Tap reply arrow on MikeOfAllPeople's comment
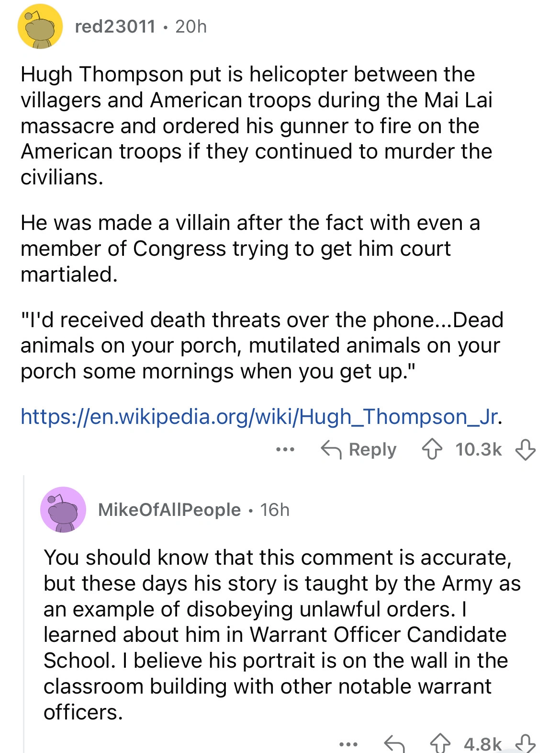Screen dimensions: 560x753 point(394,744)
